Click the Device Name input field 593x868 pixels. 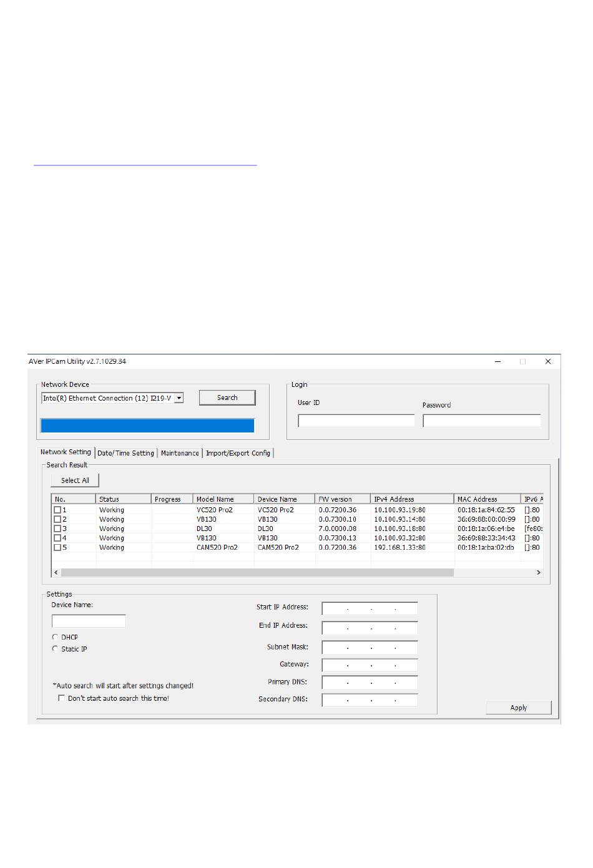89,621
